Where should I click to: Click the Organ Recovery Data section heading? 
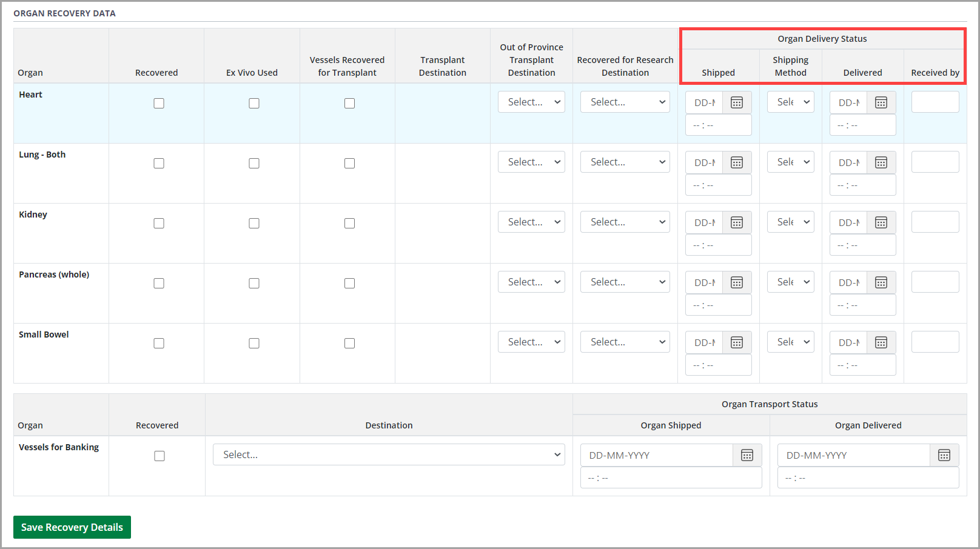(64, 13)
